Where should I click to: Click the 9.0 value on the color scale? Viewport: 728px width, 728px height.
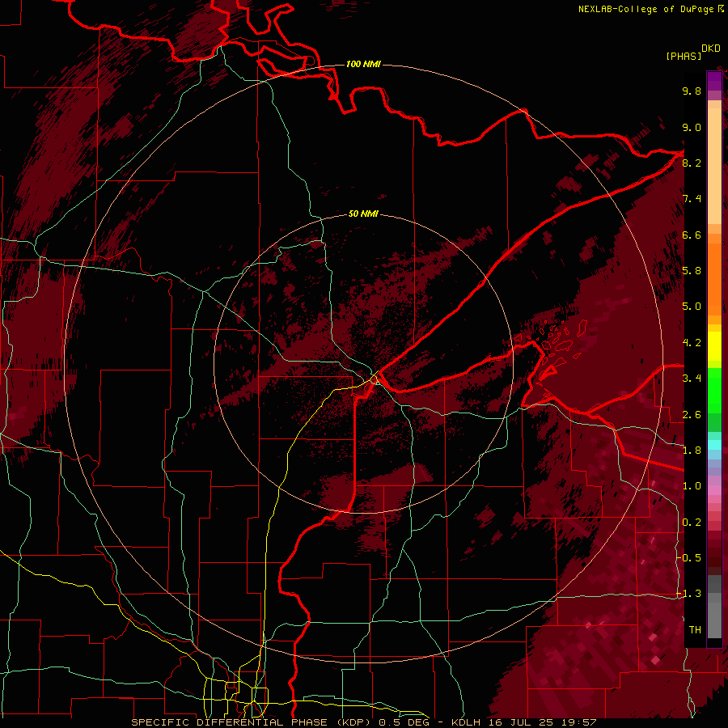click(x=692, y=127)
